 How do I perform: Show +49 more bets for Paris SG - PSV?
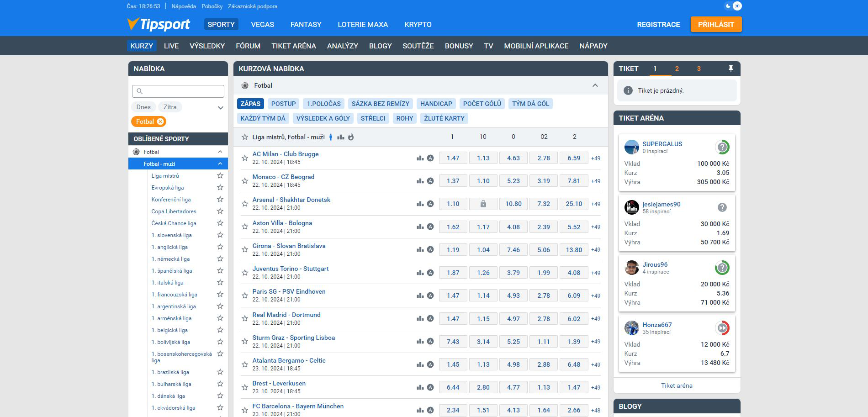click(x=596, y=296)
